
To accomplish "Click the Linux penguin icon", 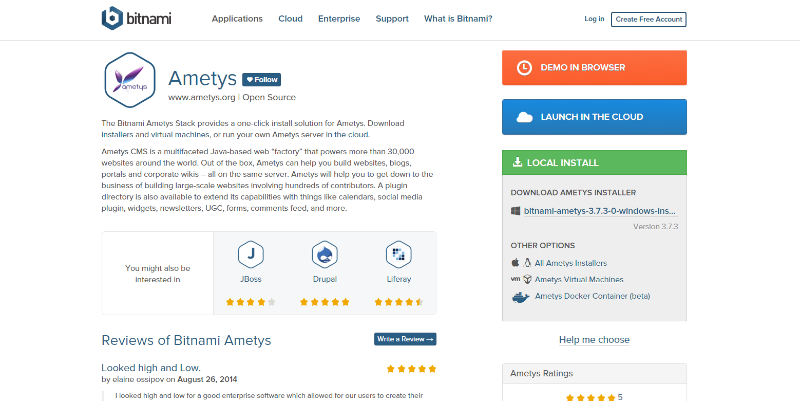I will [527, 263].
